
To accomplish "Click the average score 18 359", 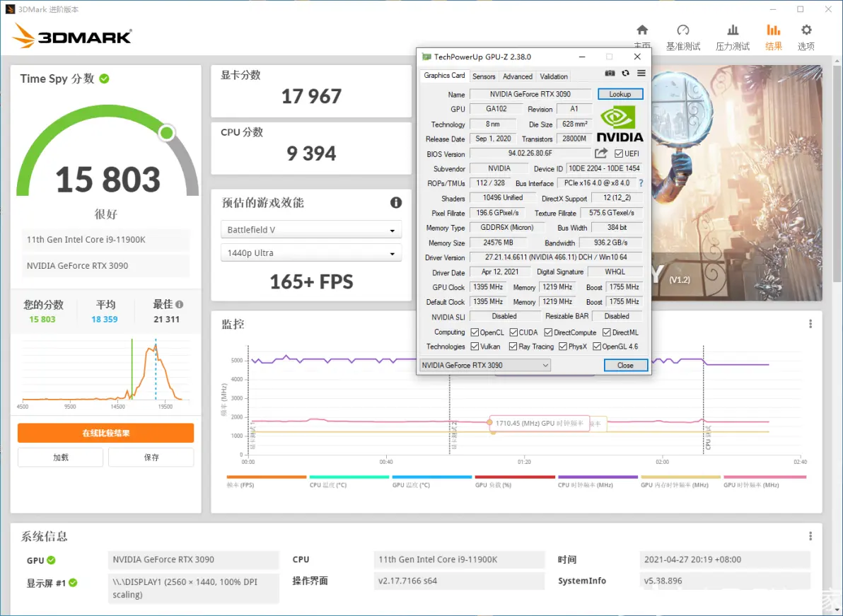I will pos(104,319).
